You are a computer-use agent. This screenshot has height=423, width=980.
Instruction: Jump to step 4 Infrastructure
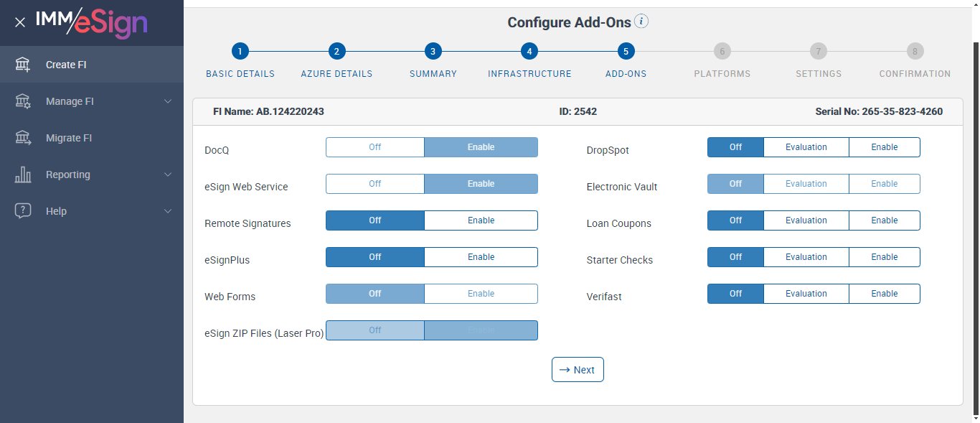coord(529,52)
